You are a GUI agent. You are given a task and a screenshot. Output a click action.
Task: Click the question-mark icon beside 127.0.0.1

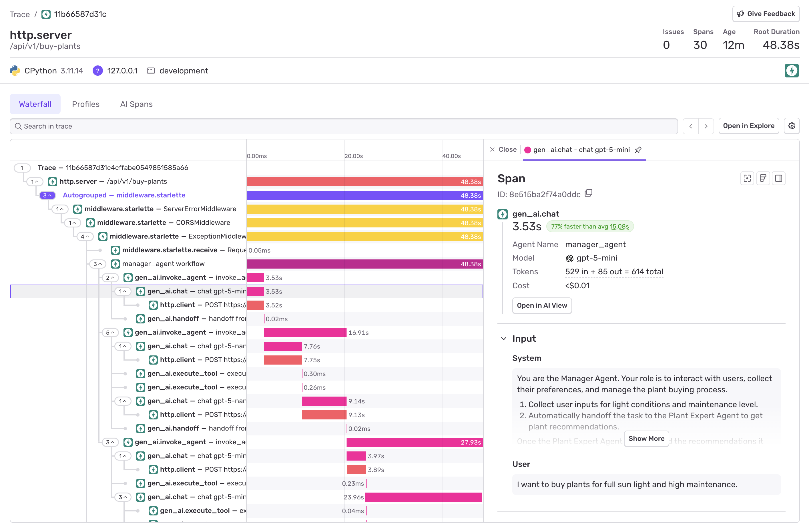(98, 71)
